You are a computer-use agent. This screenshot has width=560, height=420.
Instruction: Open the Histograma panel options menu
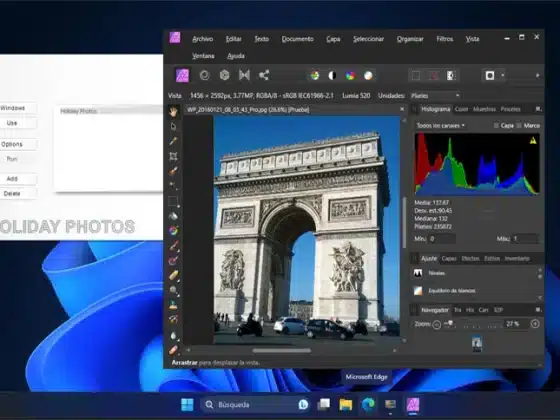click(x=538, y=109)
